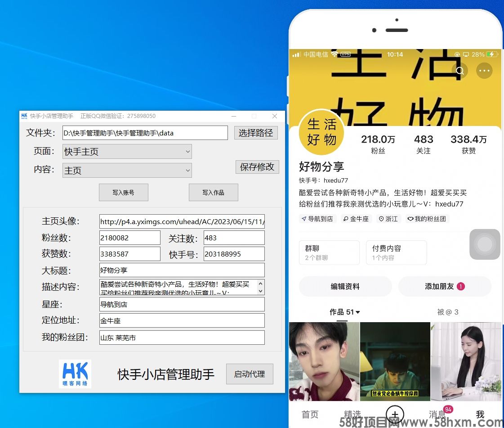Screen dimensions: 504x428
Task: Click the 写入作品 button
Action: (x=214, y=193)
